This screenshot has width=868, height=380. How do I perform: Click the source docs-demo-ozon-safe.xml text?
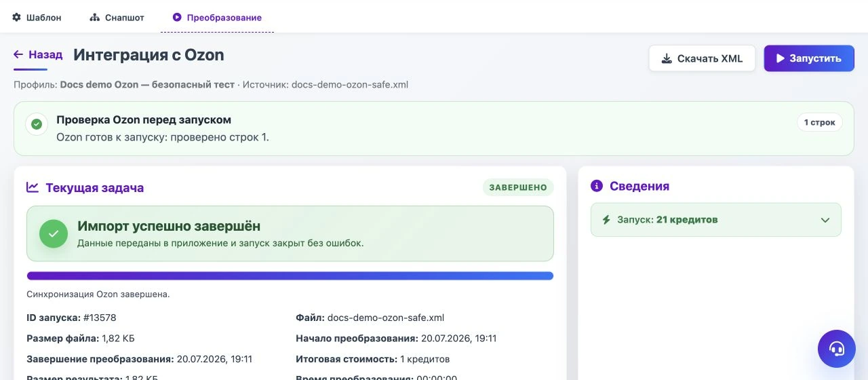[x=350, y=85]
